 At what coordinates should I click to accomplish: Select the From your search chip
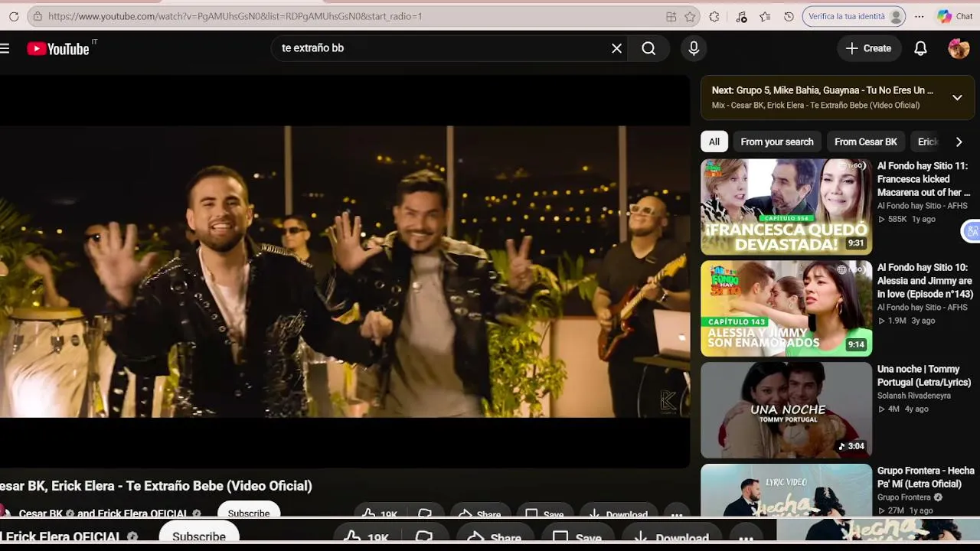point(777,142)
